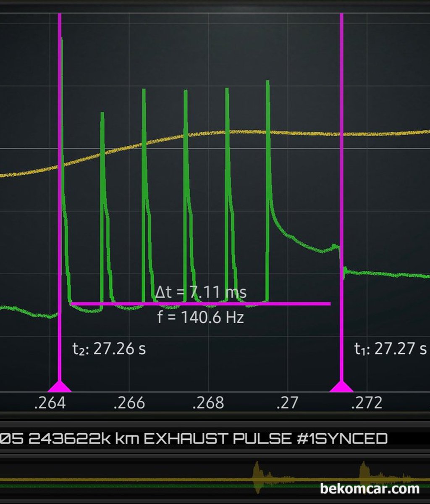Click the .266 time axis label
The width and height of the screenshot is (430, 504).
coord(130,403)
